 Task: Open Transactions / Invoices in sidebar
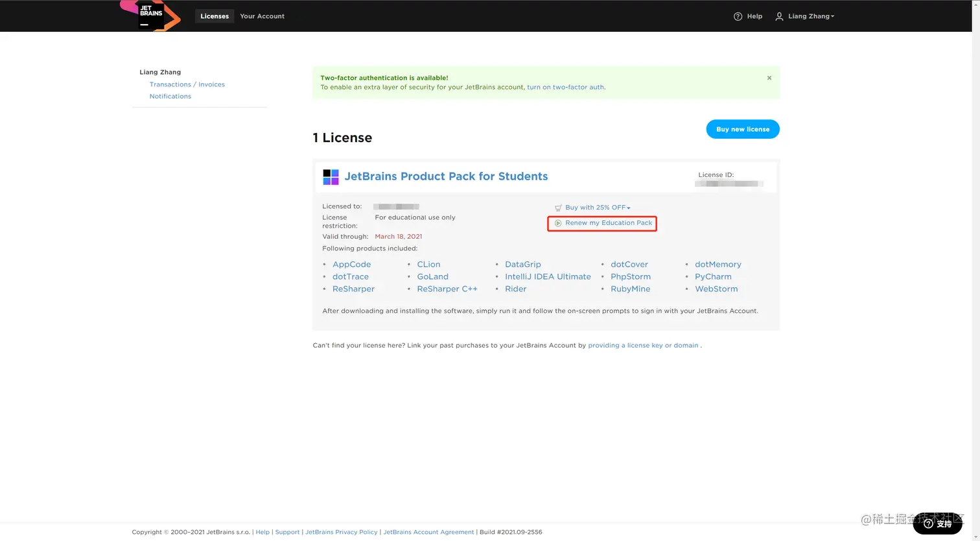point(187,84)
